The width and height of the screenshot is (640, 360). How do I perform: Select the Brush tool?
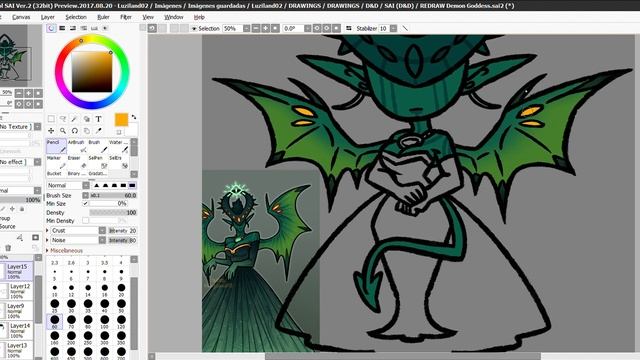(x=98, y=146)
